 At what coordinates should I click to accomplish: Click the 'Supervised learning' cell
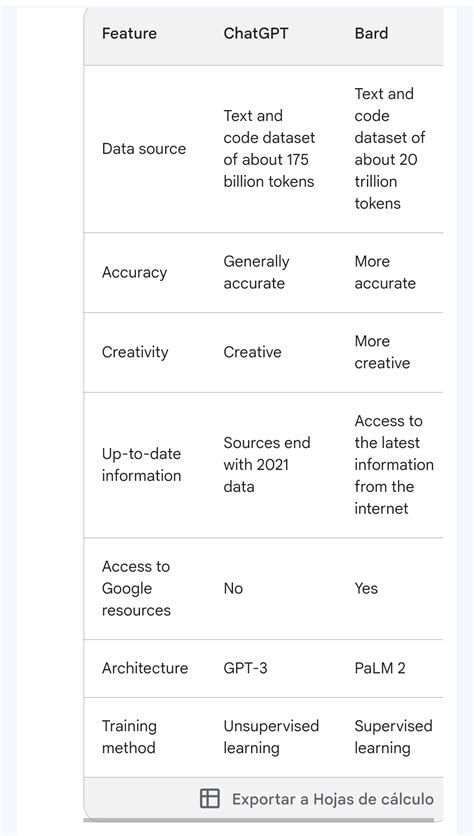click(x=393, y=737)
